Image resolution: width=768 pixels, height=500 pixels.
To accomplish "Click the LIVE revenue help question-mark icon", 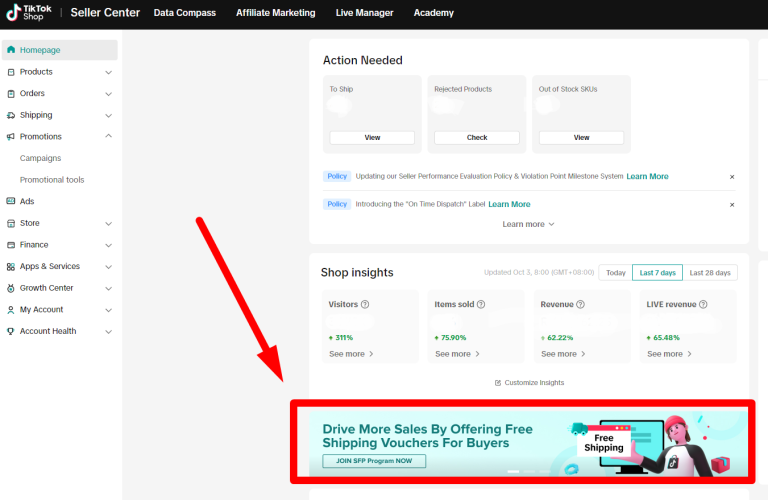I will (703, 304).
